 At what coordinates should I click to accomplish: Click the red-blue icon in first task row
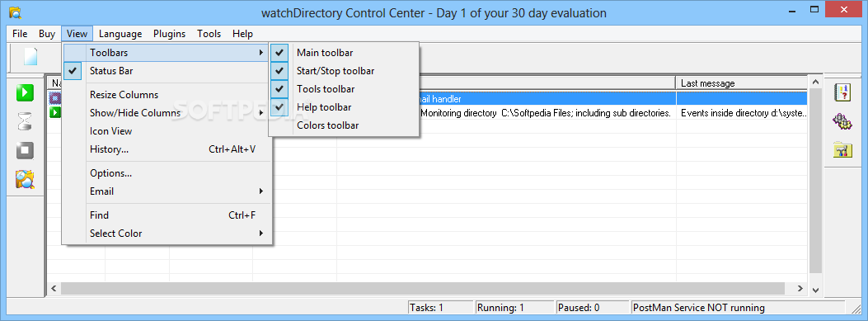coord(55,99)
